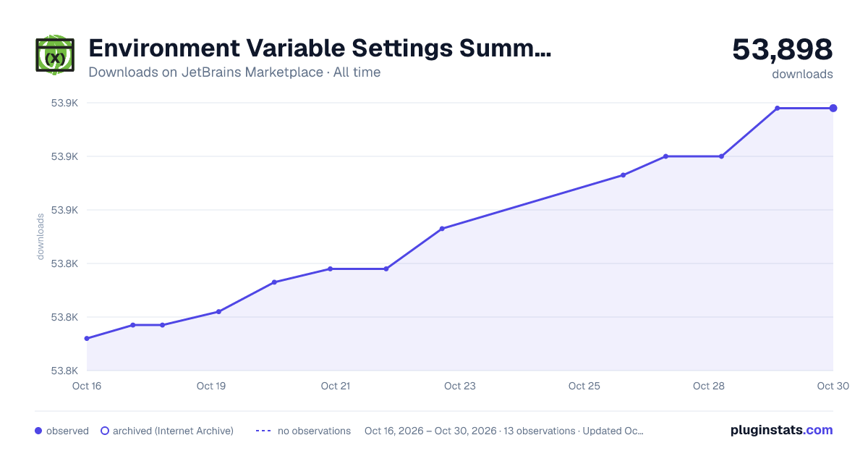Click the archived (Internet Archive) legend label

173,431
